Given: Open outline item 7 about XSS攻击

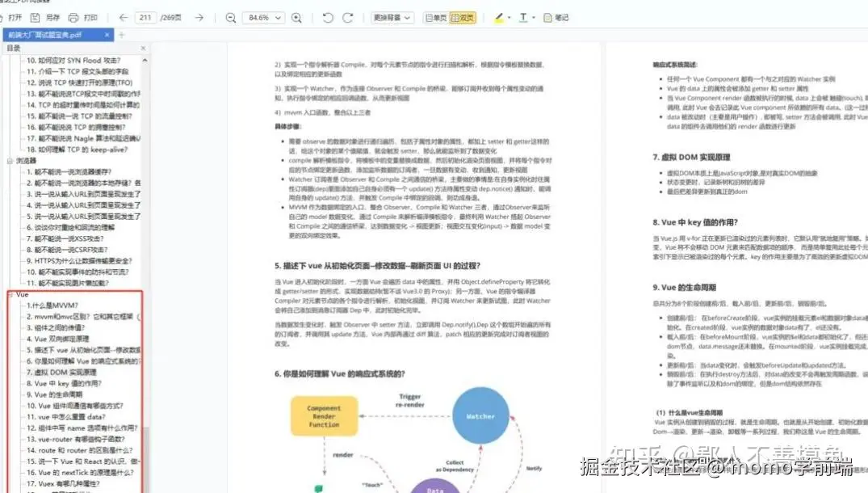Looking at the screenshot, I should point(65,238).
